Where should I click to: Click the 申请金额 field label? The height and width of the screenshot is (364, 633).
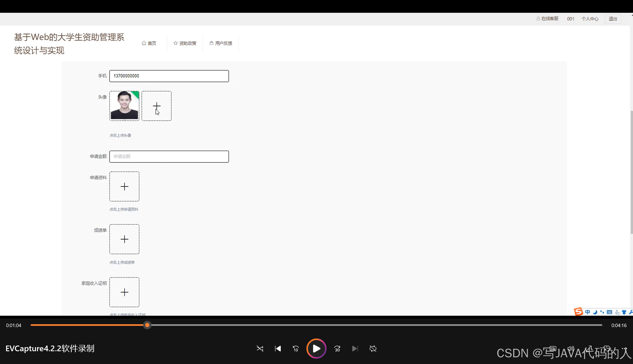[x=98, y=156]
